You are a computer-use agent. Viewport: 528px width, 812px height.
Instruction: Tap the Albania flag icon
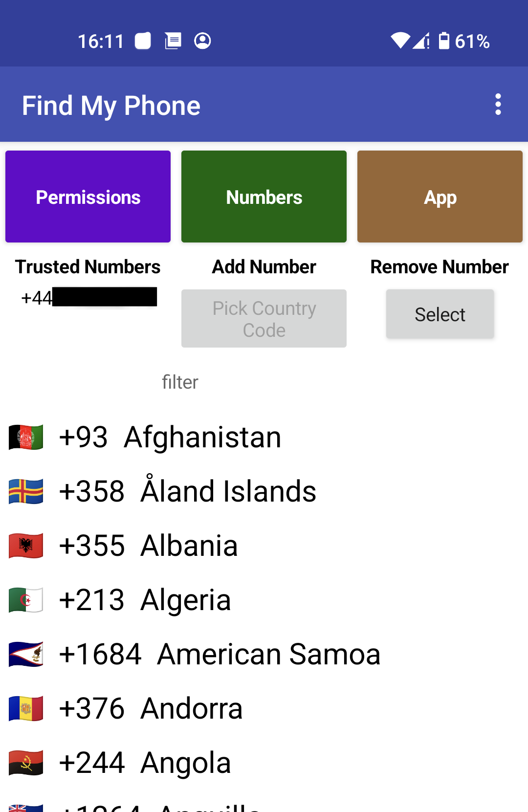(x=26, y=546)
